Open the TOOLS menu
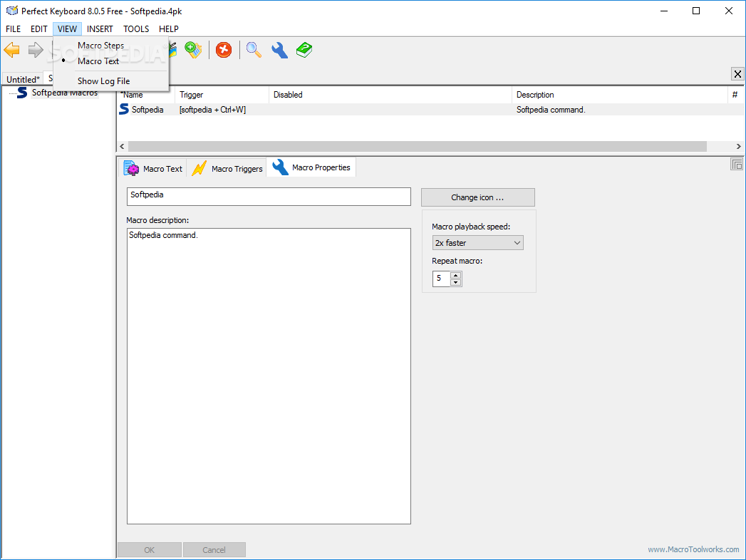Screen dimensions: 746x560 [136, 29]
